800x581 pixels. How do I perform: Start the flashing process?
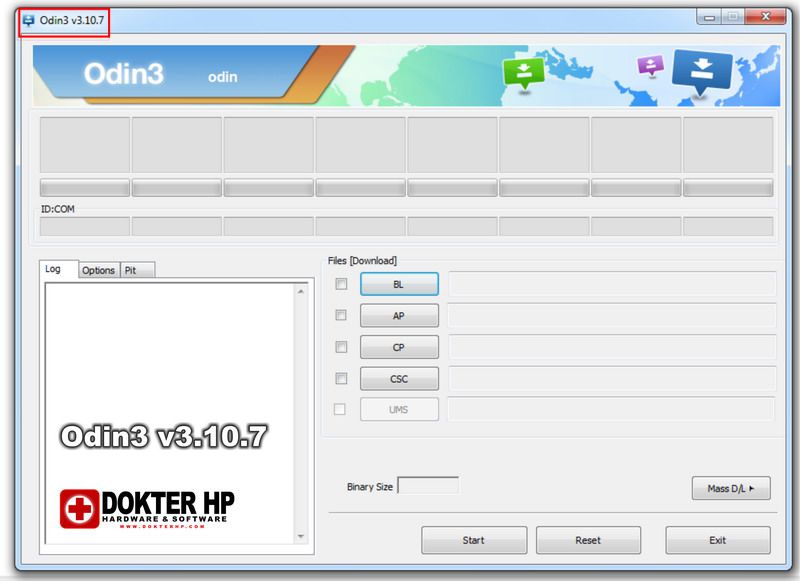(x=474, y=540)
